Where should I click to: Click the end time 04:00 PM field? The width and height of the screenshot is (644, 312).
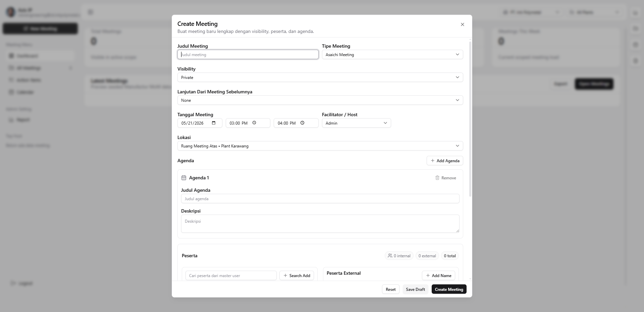(296, 123)
